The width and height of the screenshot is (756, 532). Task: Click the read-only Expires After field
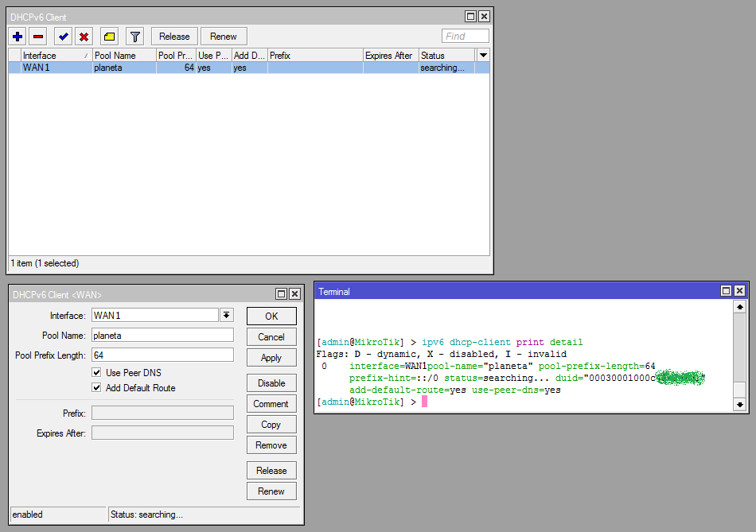click(162, 433)
